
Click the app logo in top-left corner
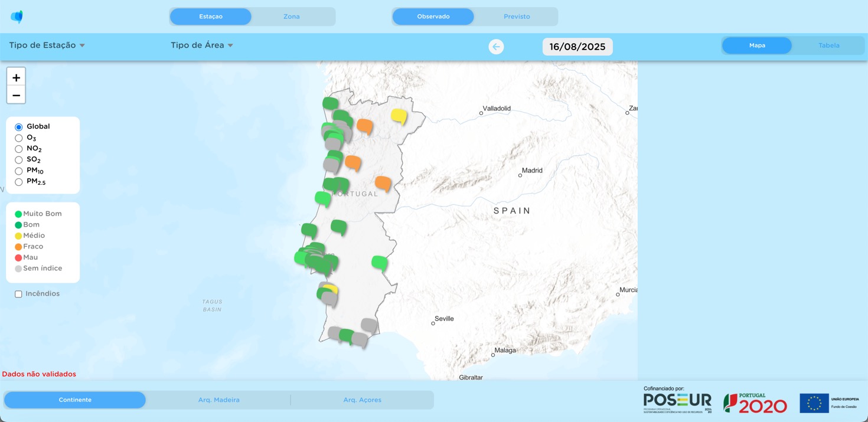pyautogui.click(x=17, y=17)
